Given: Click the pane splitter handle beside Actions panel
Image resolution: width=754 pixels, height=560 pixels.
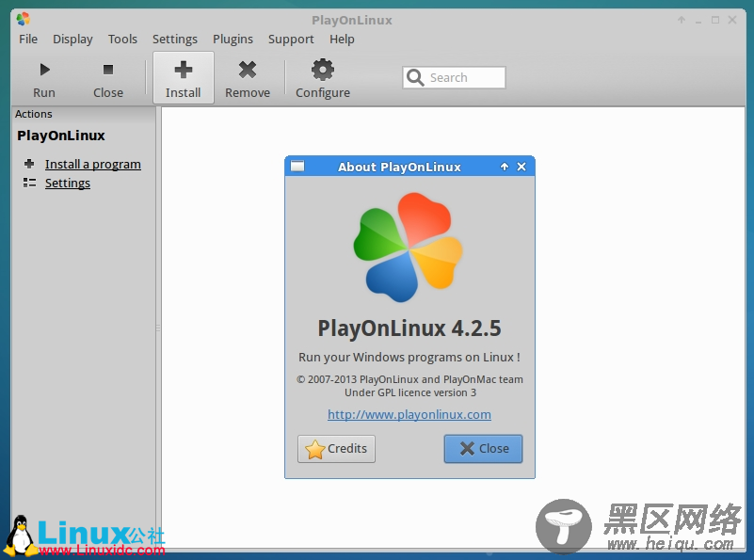Looking at the screenshot, I should (x=158, y=328).
